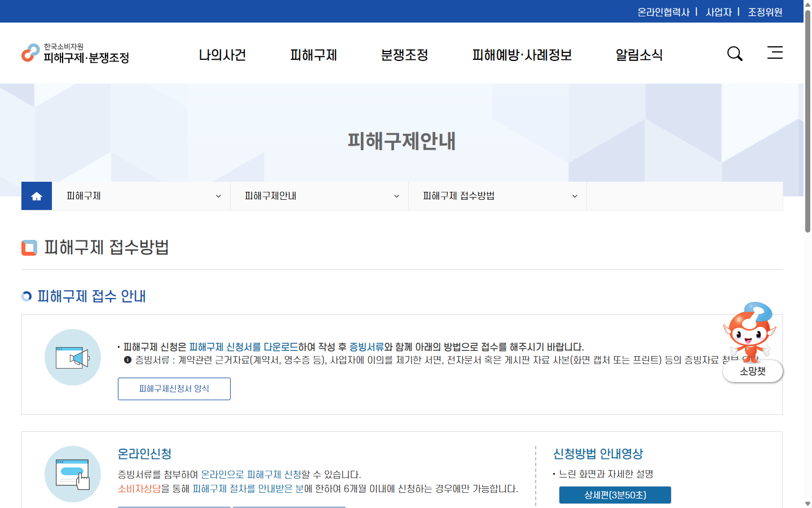
Task: Click the 소망챗 label button
Action: (x=753, y=371)
